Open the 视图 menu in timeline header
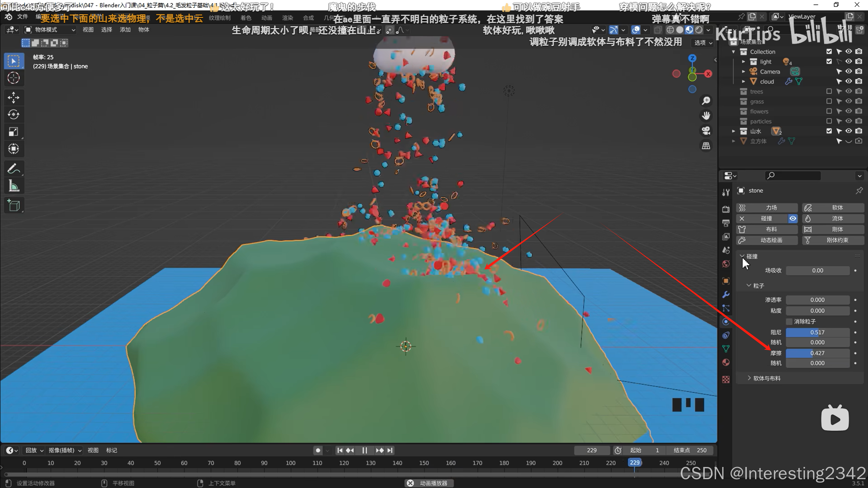Screen dimensions: 868x488 (x=93, y=450)
